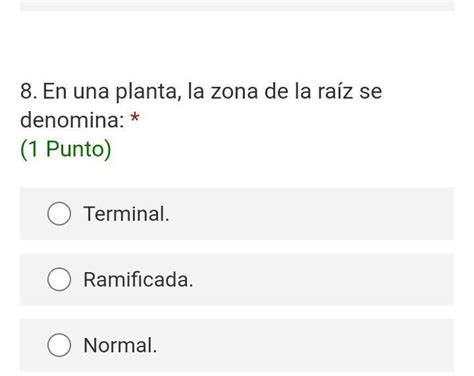Tap empty gray area of Terminal option row

310,214
